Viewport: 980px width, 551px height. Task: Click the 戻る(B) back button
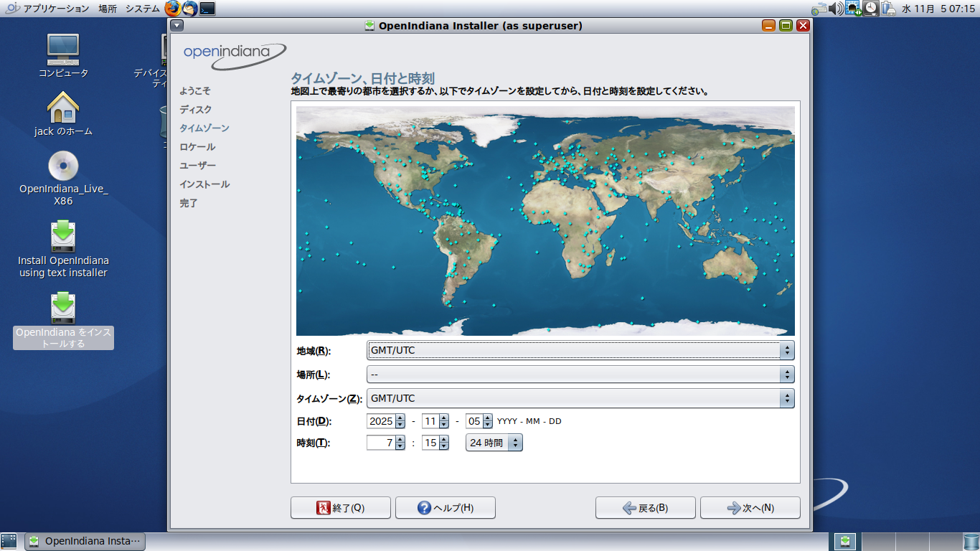point(645,508)
